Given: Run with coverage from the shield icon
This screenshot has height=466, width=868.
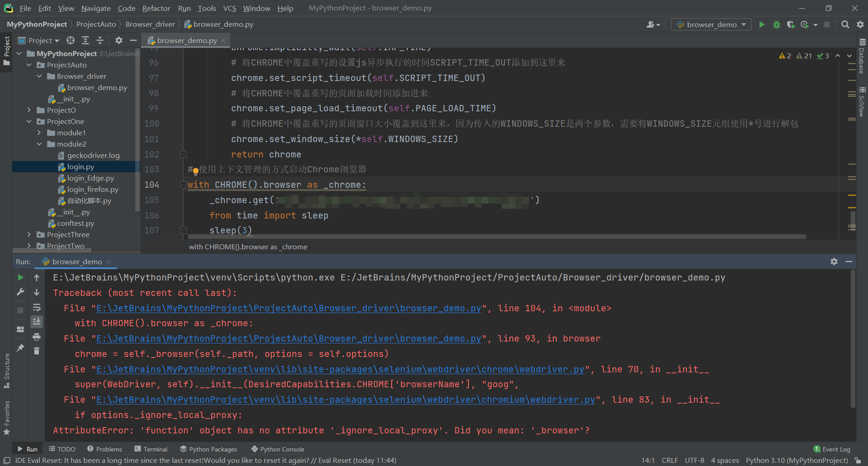Looking at the screenshot, I should (791, 24).
